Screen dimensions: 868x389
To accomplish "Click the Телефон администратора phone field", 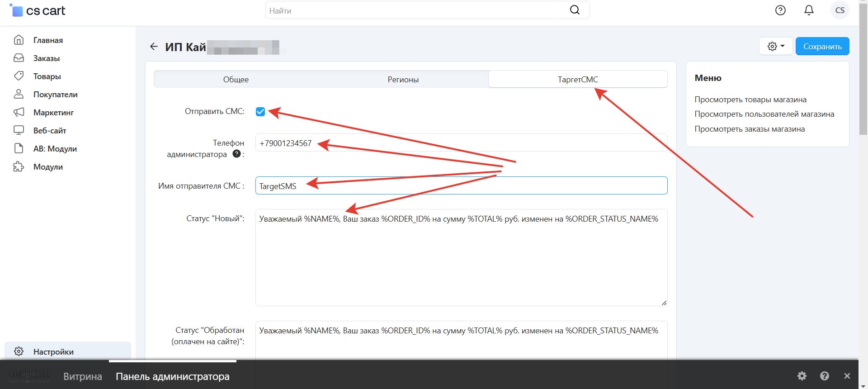I will [461, 143].
